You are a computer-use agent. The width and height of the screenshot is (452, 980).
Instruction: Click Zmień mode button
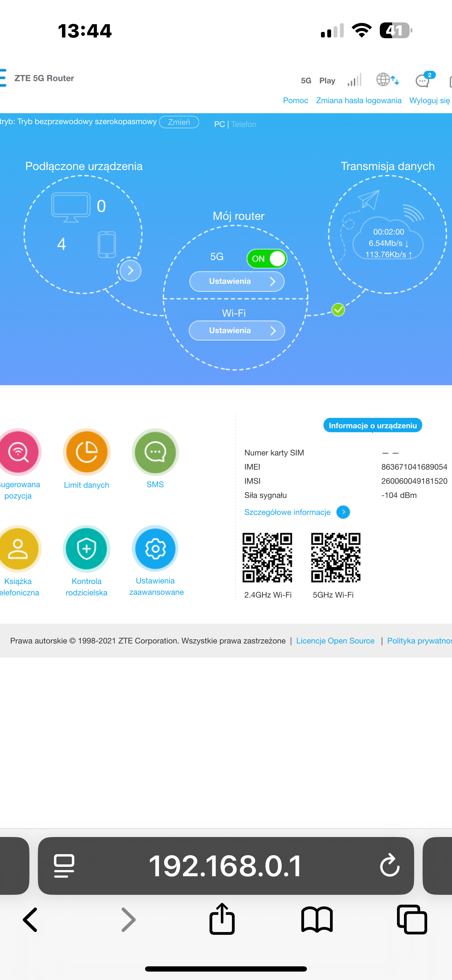pyautogui.click(x=179, y=122)
